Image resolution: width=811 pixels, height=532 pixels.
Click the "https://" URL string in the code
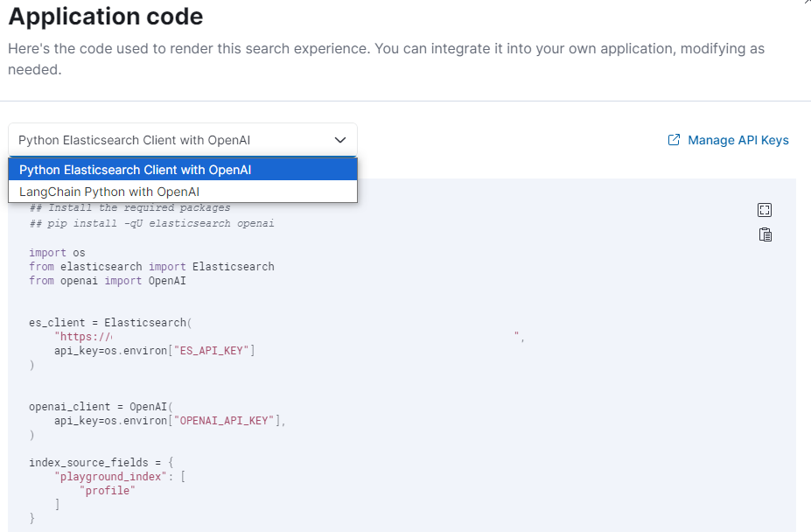(83, 336)
